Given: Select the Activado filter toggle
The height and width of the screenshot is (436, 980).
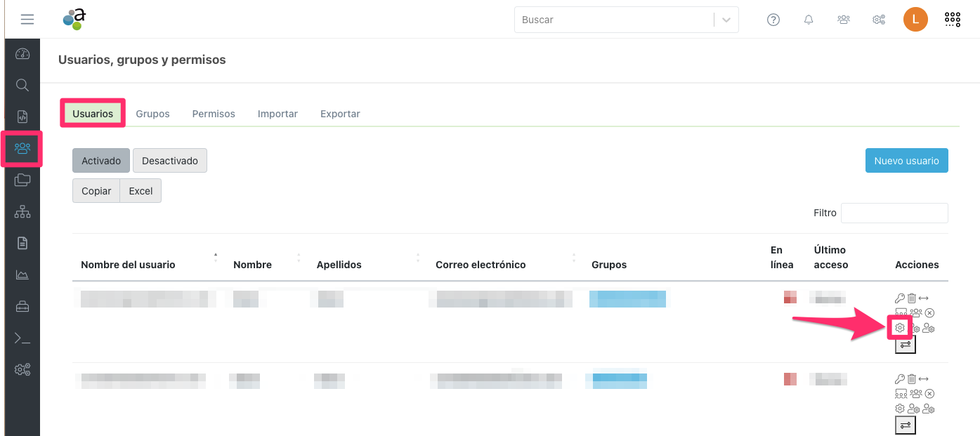Looking at the screenshot, I should (x=101, y=161).
